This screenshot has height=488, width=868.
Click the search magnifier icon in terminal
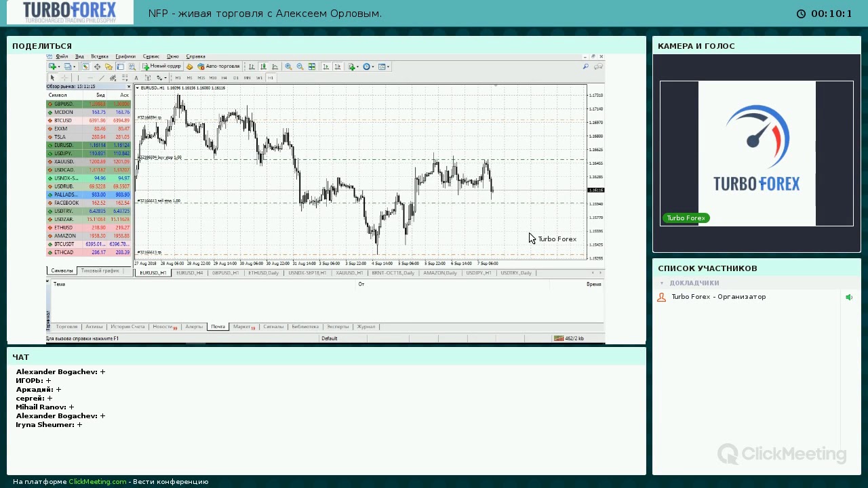(585, 66)
